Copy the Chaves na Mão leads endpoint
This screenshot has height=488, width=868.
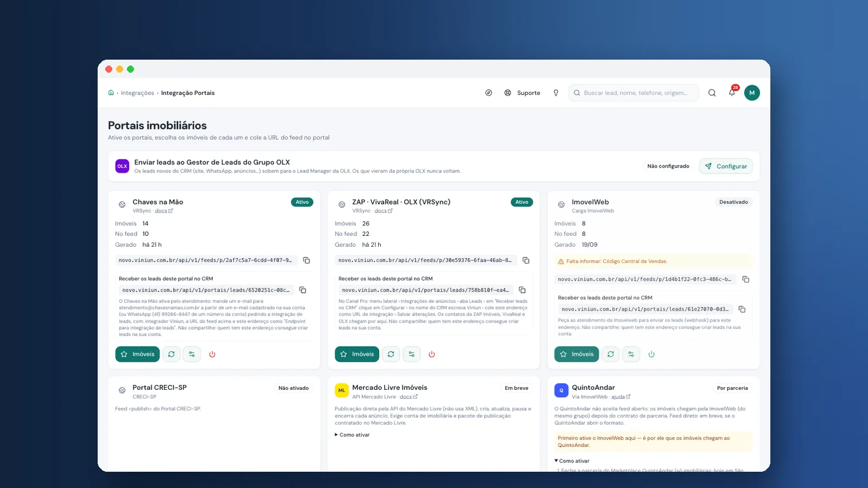coord(303,290)
